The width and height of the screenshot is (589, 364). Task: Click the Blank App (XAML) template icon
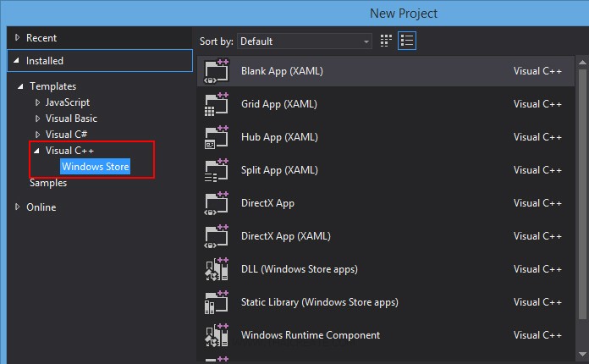[x=217, y=71]
